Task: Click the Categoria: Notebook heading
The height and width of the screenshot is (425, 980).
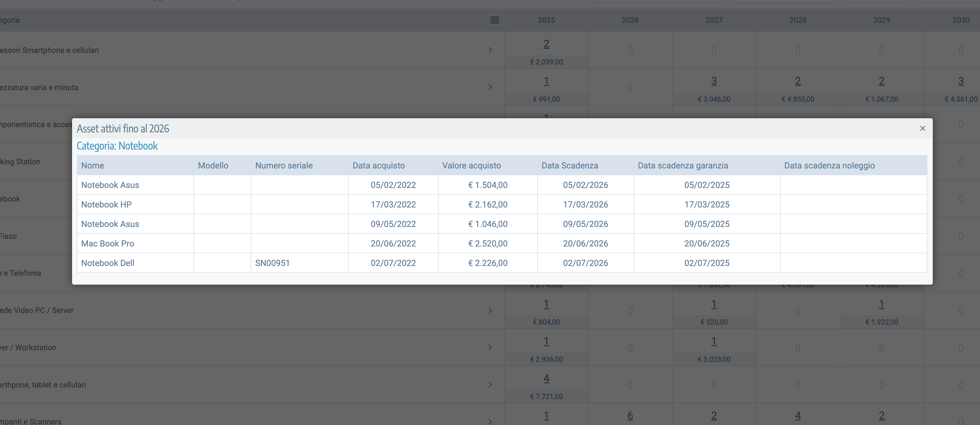Action: 117,146
